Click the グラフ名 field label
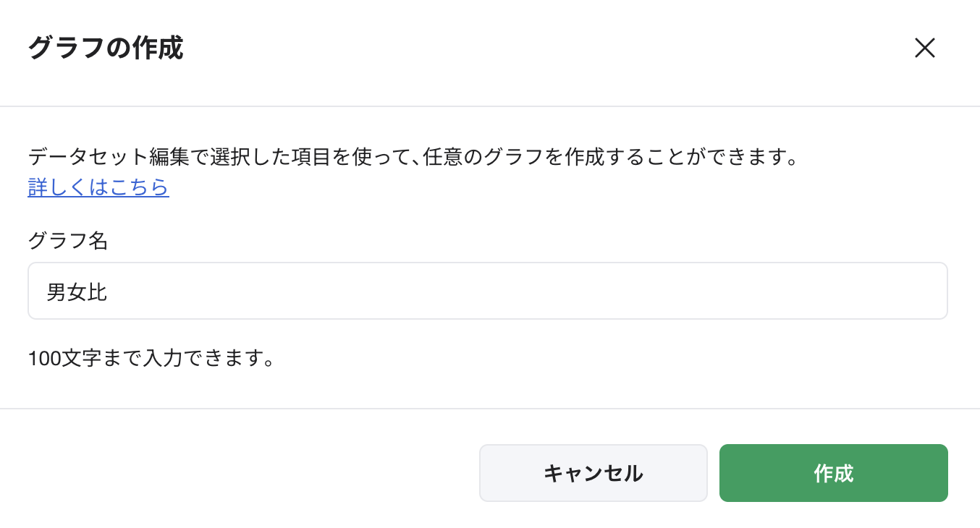The height and width of the screenshot is (528, 980). (67, 241)
